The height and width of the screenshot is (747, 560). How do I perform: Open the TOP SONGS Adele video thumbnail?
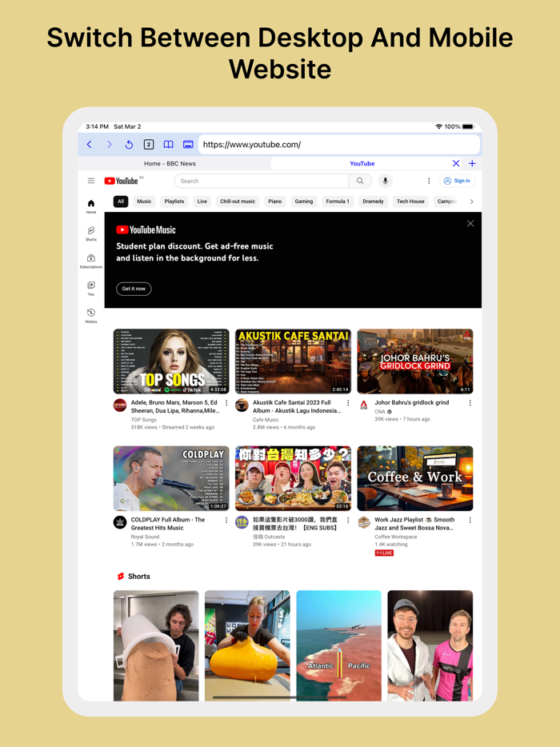171,362
